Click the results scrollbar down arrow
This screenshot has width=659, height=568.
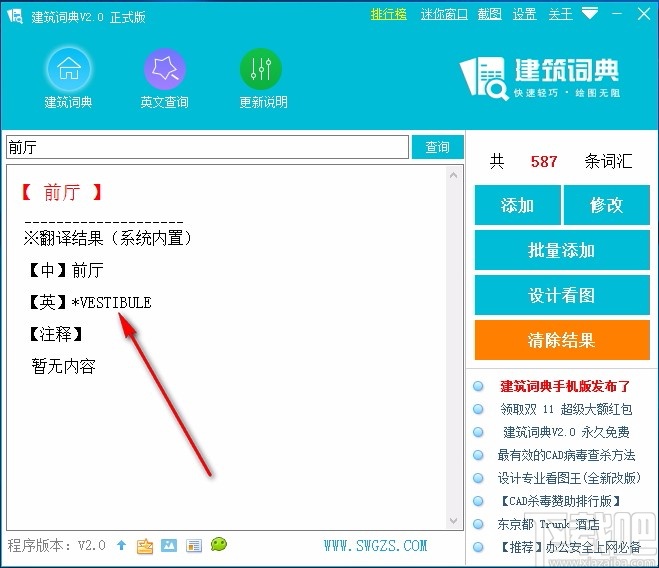pos(453,520)
